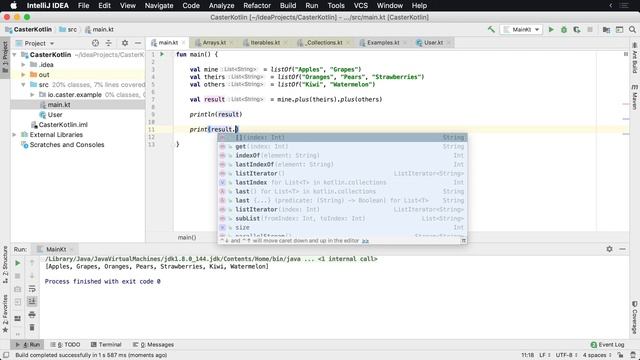This screenshot has width=640, height=360.
Task: Click src breadcrumb in navigation bar
Action: coord(68,29)
